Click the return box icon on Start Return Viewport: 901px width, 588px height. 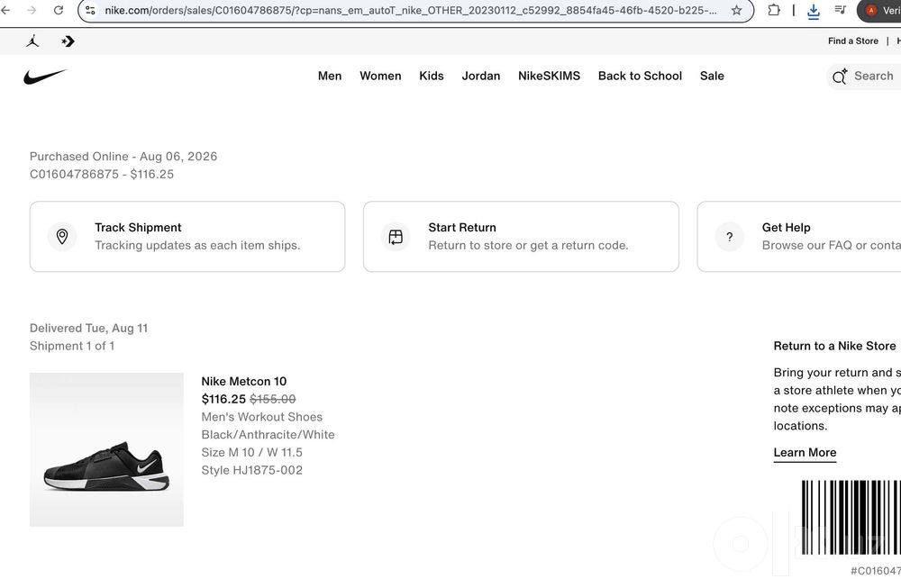click(x=396, y=237)
